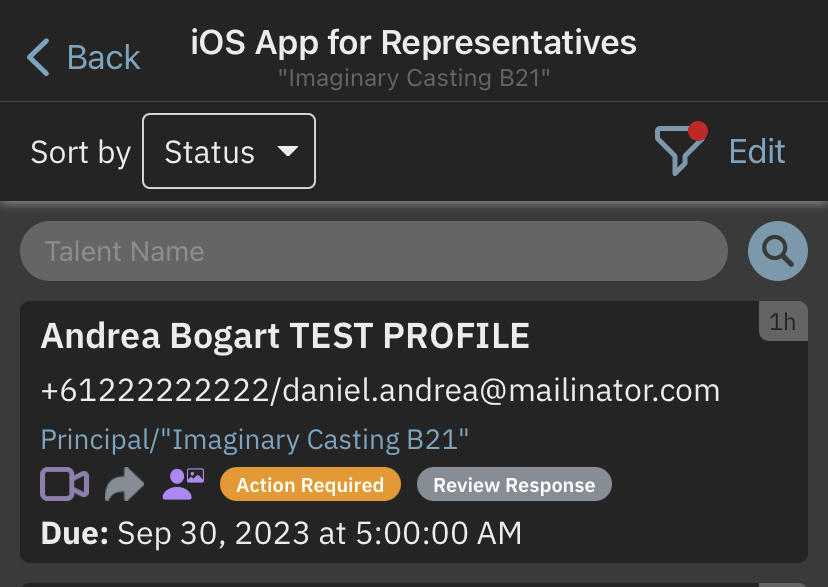Tap the Edit button
Image resolution: width=828 pixels, height=587 pixels.
coord(757,152)
